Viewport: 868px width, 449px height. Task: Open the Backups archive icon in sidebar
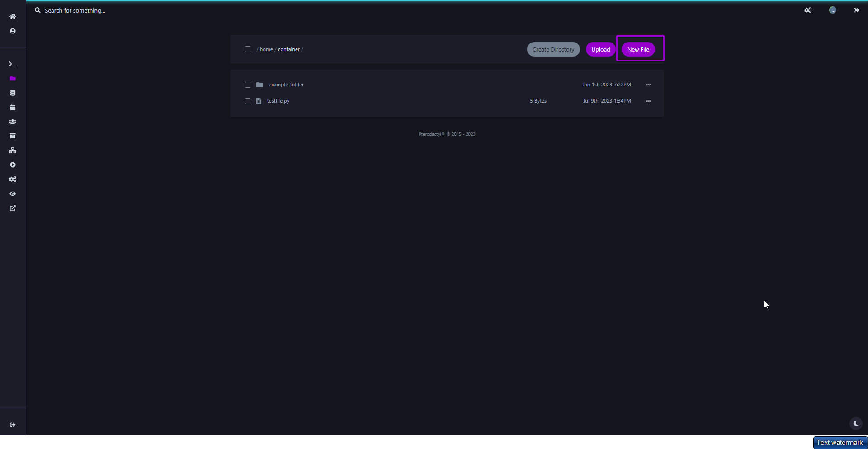click(13, 136)
